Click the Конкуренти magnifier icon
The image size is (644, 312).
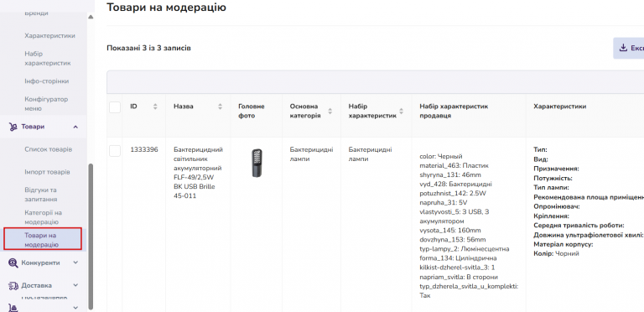[x=13, y=263]
